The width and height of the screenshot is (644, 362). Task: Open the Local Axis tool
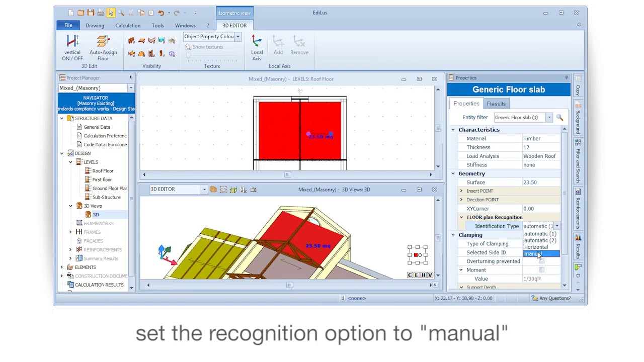point(257,48)
